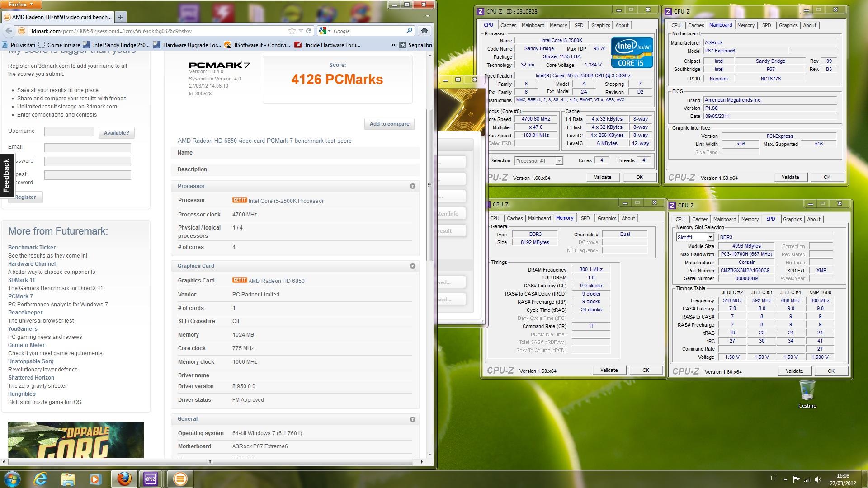Reload the page with refresh icon

[x=309, y=31]
